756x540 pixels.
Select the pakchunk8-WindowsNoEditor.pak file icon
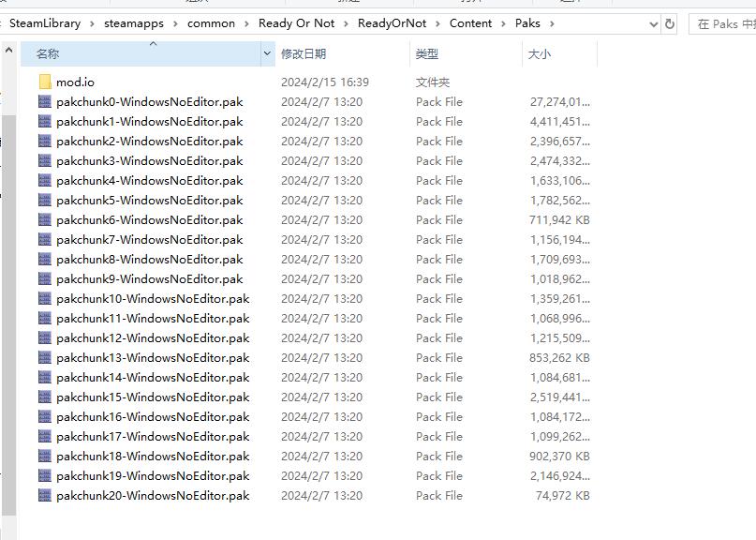pyautogui.click(x=45, y=259)
